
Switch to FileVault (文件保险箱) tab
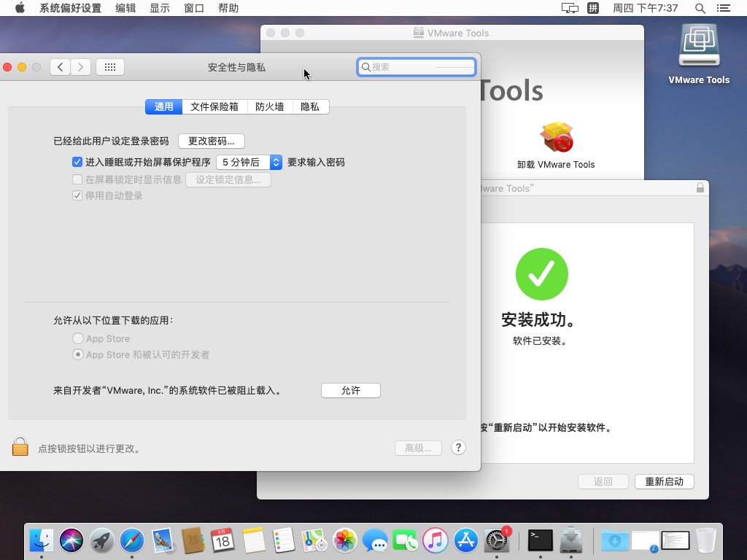click(214, 106)
